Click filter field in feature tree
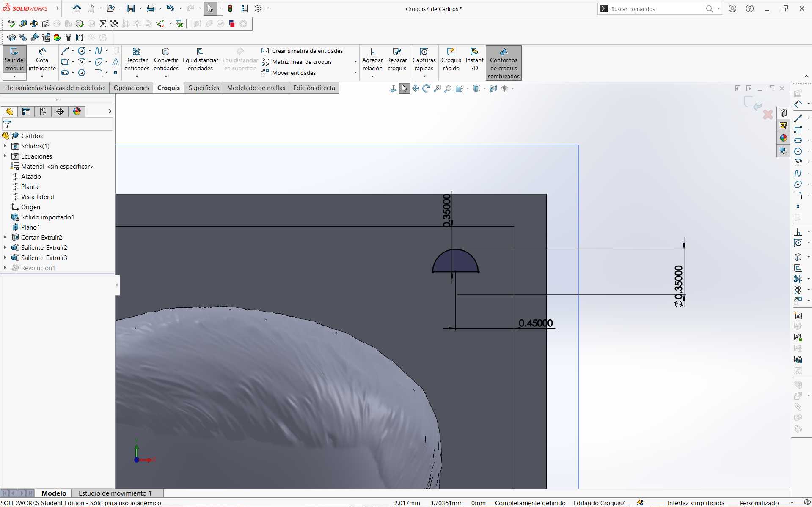The width and height of the screenshot is (812, 507). click(58, 124)
